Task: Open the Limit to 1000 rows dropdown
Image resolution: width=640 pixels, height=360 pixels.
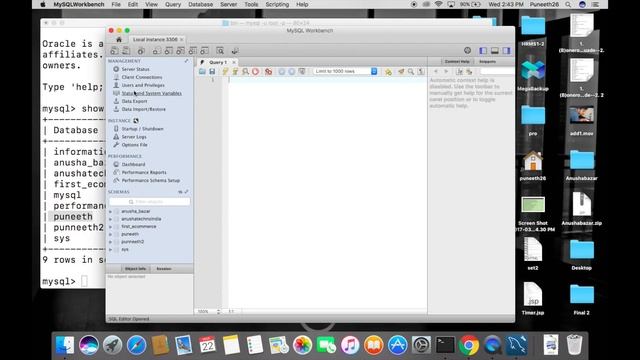Action: (x=345, y=71)
